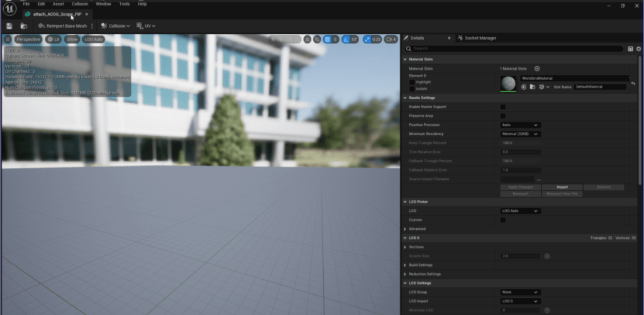Expand the Build Settings section

click(x=404, y=265)
